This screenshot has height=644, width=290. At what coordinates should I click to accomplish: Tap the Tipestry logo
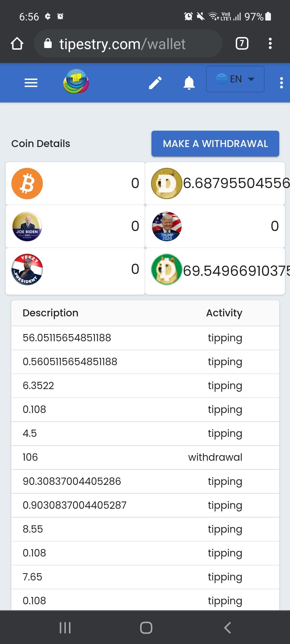(76, 81)
